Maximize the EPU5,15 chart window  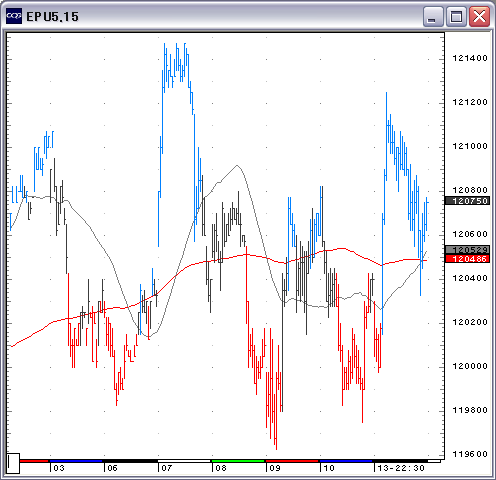tap(456, 16)
